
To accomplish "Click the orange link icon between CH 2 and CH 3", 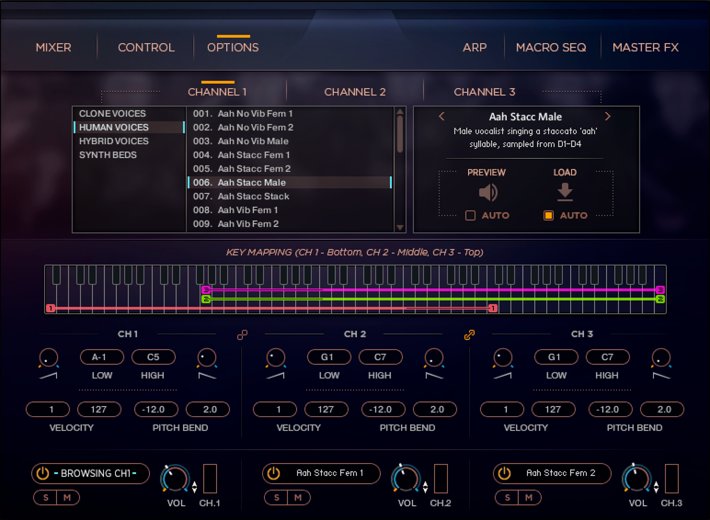I will (x=468, y=335).
